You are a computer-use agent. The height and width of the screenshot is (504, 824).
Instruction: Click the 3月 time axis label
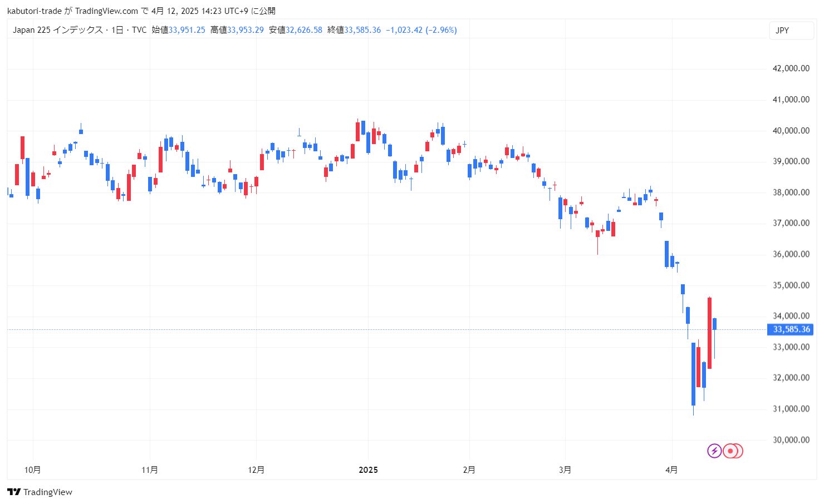565,470
